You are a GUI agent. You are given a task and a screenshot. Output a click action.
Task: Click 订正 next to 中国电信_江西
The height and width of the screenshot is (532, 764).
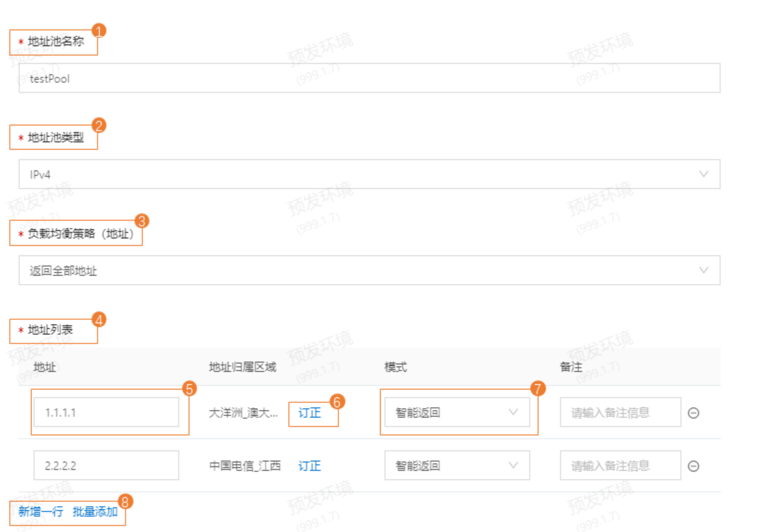[x=309, y=466]
